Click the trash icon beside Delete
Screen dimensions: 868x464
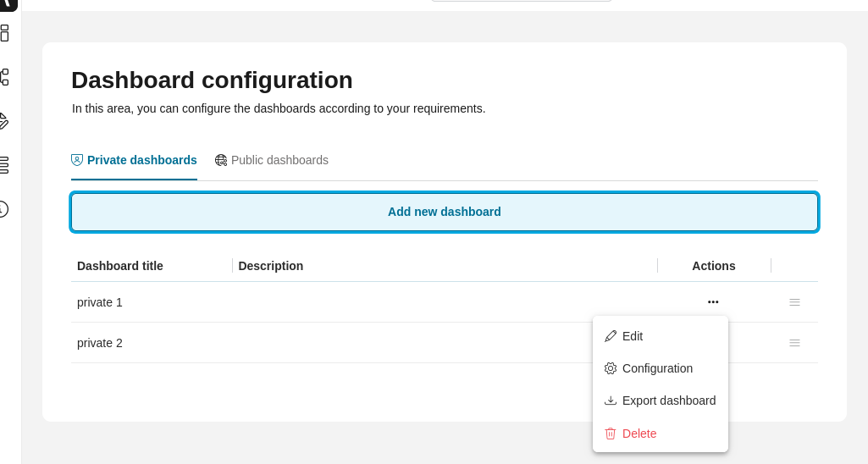[611, 434]
